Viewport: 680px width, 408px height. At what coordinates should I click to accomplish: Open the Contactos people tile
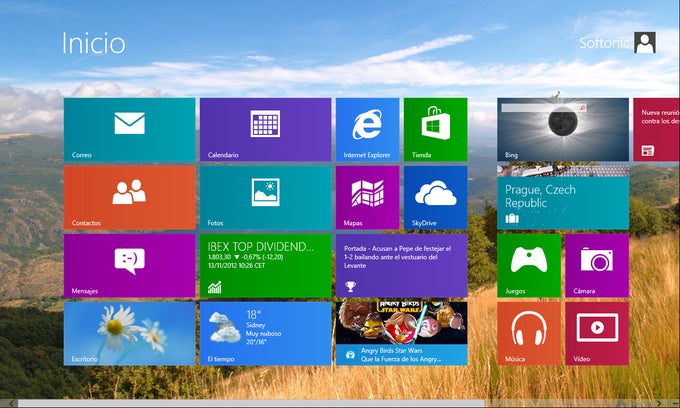(x=129, y=198)
